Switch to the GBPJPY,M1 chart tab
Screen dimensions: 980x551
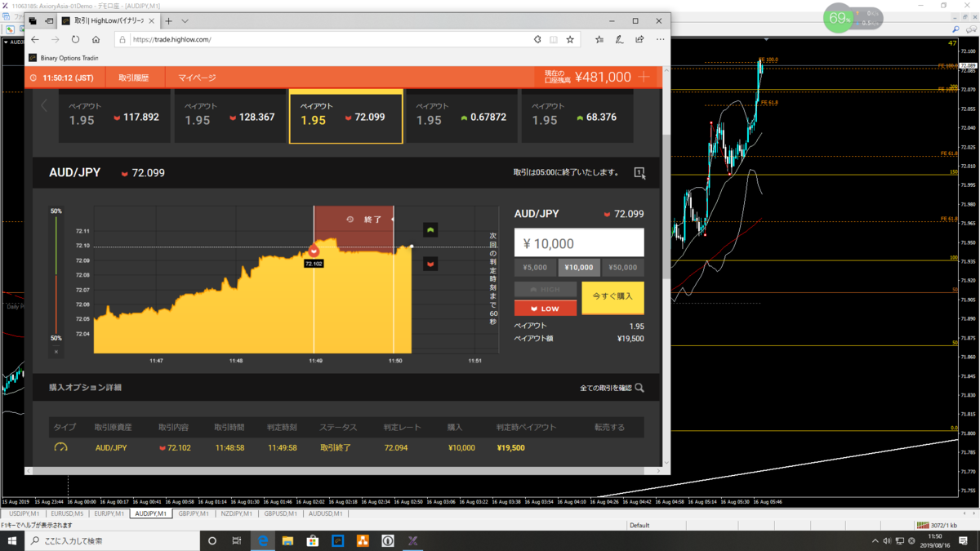coord(194,514)
